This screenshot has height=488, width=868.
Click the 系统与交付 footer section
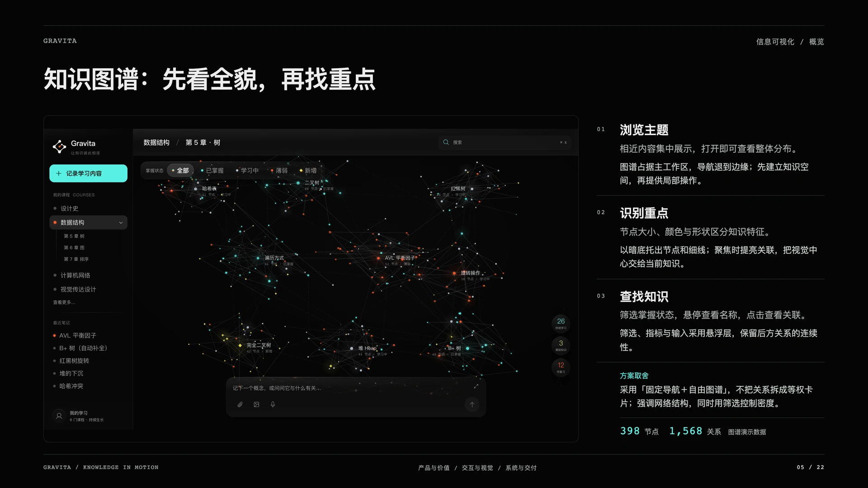(x=521, y=468)
